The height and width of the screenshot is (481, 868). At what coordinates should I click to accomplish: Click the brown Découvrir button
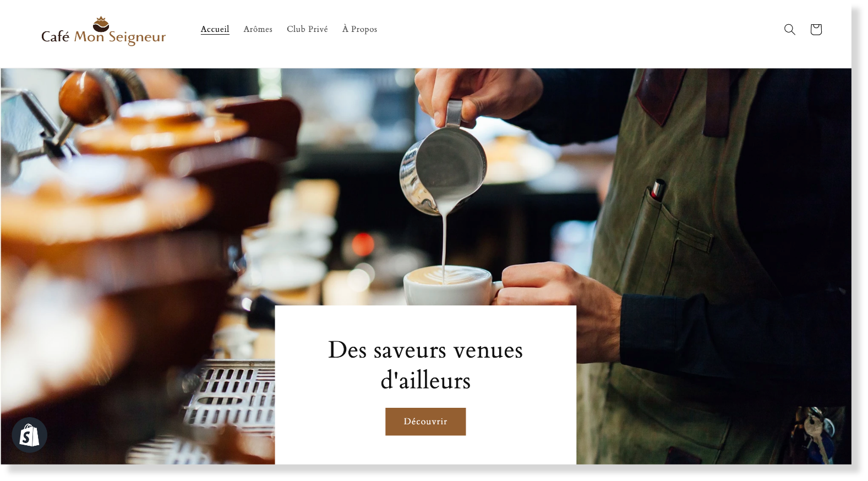coord(425,422)
